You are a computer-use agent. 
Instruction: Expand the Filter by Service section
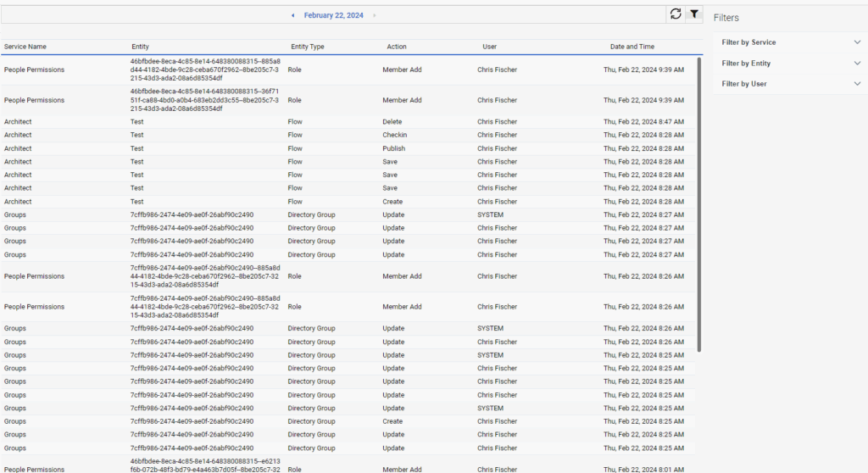coord(791,42)
